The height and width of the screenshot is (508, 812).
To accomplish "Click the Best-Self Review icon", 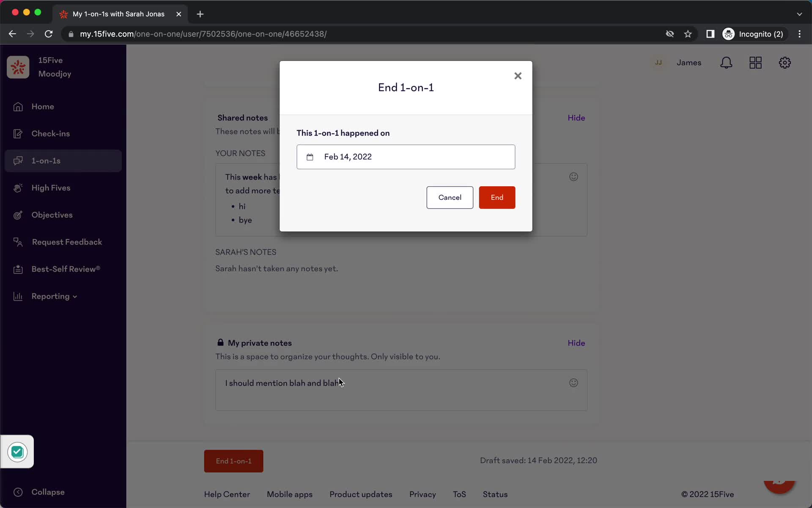I will (17, 269).
